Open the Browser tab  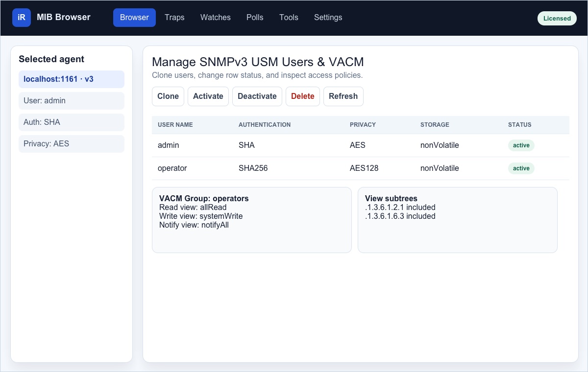point(134,18)
